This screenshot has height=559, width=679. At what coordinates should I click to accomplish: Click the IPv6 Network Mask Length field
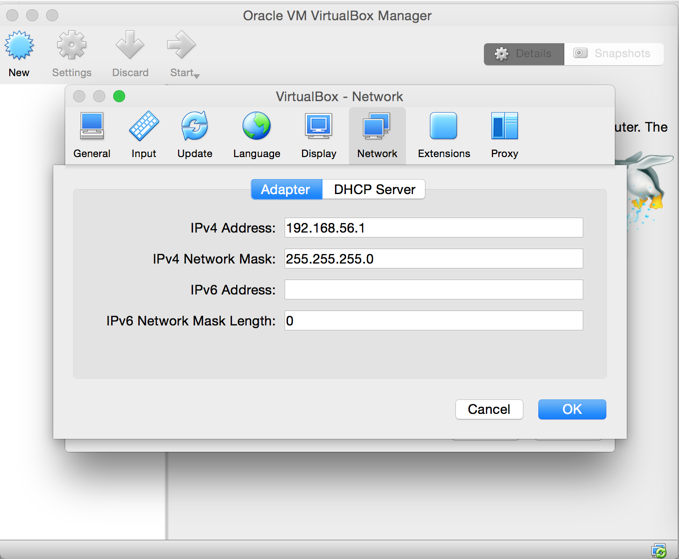pyautogui.click(x=433, y=321)
